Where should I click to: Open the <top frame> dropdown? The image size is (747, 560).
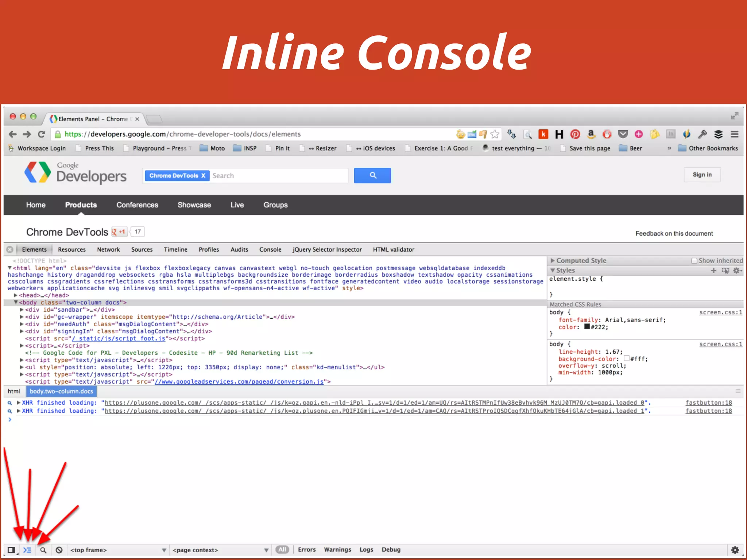click(x=118, y=550)
